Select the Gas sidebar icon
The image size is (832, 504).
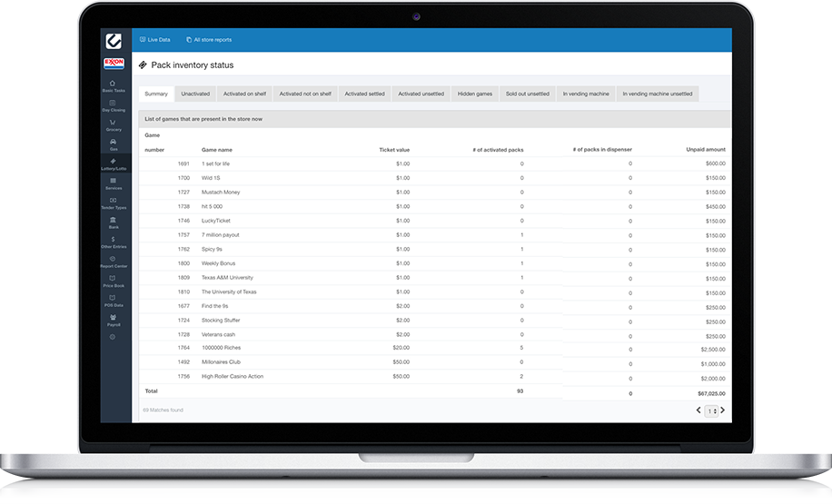pos(114,144)
